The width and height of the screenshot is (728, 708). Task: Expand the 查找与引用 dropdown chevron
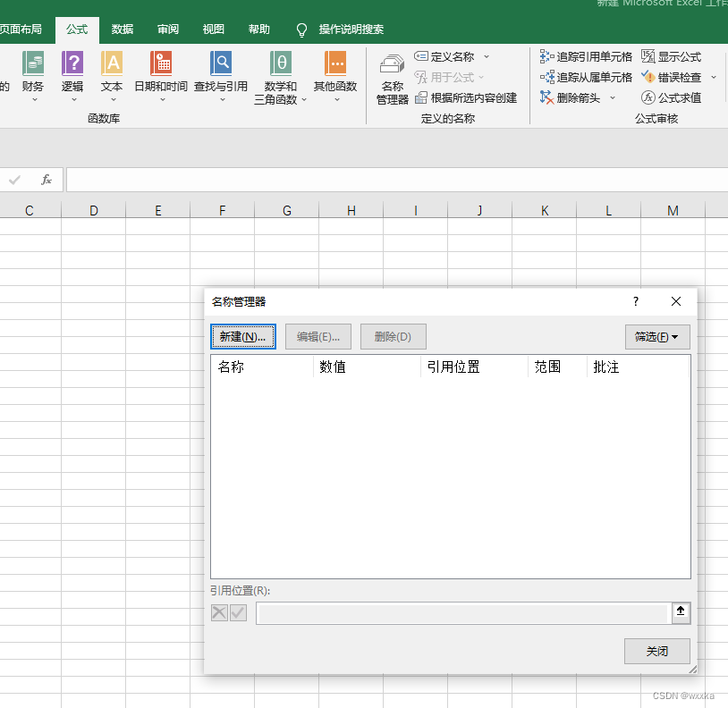[x=223, y=100]
